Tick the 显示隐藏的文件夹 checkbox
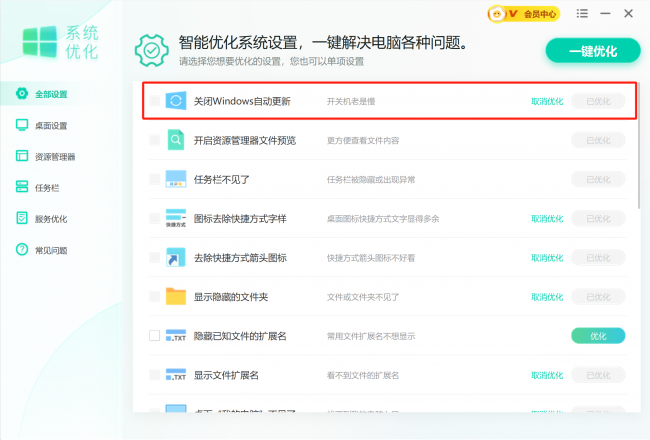The height and width of the screenshot is (440, 650). pos(155,297)
